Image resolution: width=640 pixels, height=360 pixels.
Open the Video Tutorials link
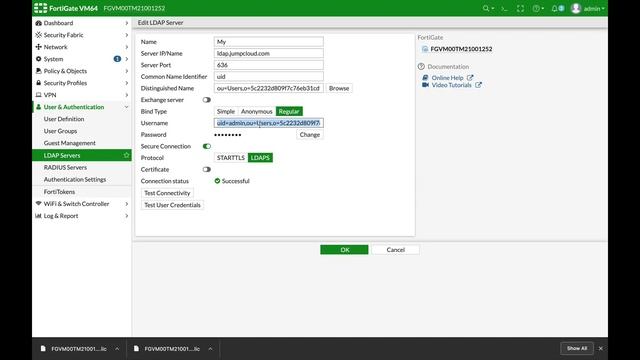[451, 85]
